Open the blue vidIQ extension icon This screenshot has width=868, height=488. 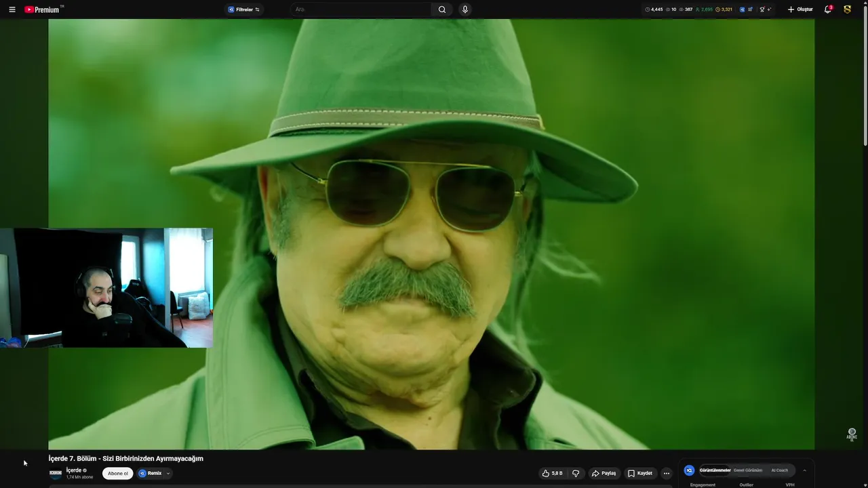(743, 9)
